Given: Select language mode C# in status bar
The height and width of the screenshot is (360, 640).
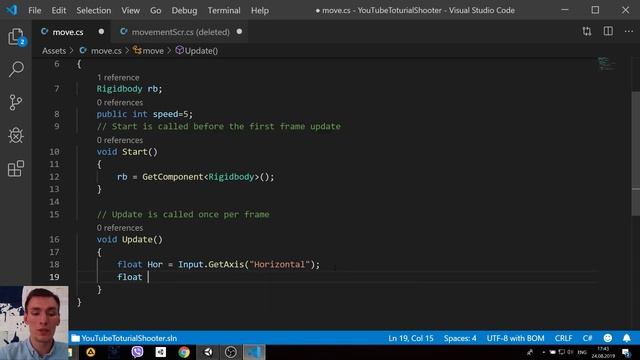Looking at the screenshot, I should (587, 338).
